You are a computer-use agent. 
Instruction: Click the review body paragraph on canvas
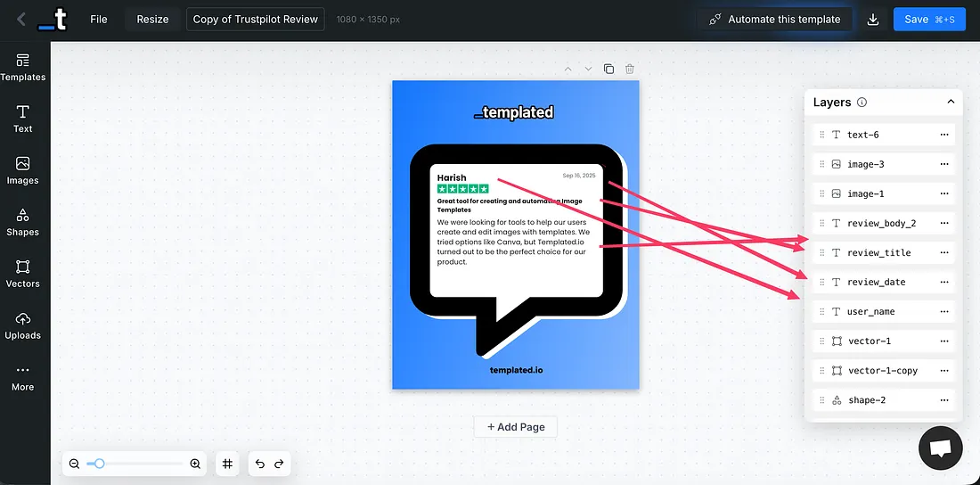[513, 242]
